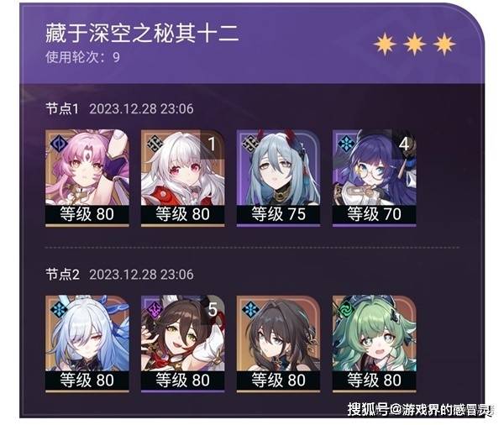
Task: Click the 使用轮次: 9 rounds text
Action: (x=82, y=57)
